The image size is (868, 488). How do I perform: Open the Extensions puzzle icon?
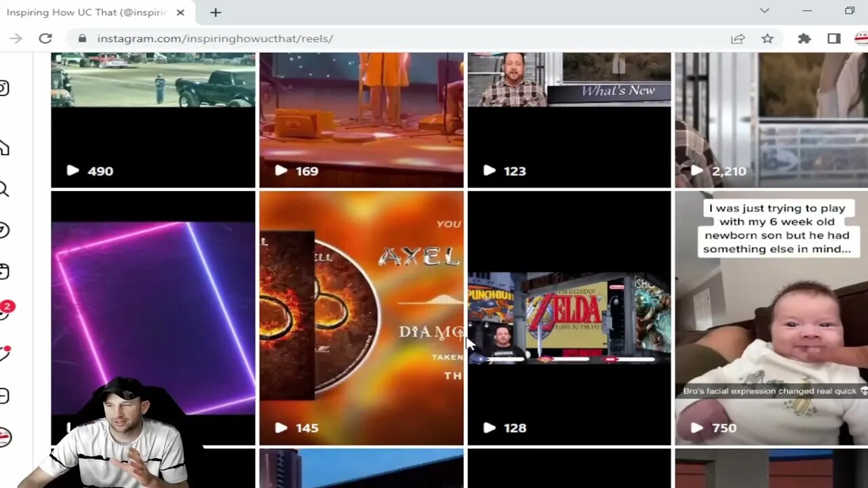pos(804,39)
